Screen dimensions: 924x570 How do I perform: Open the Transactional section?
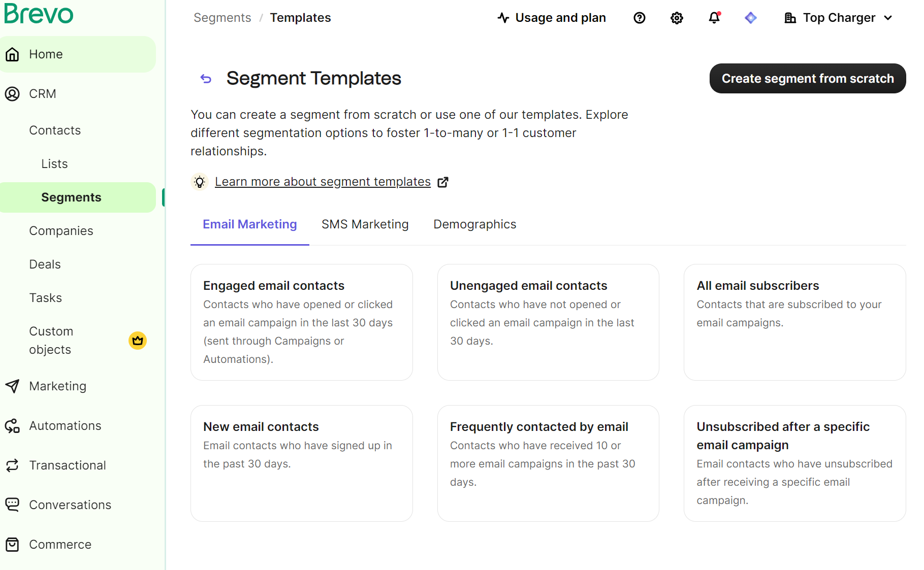[68, 465]
